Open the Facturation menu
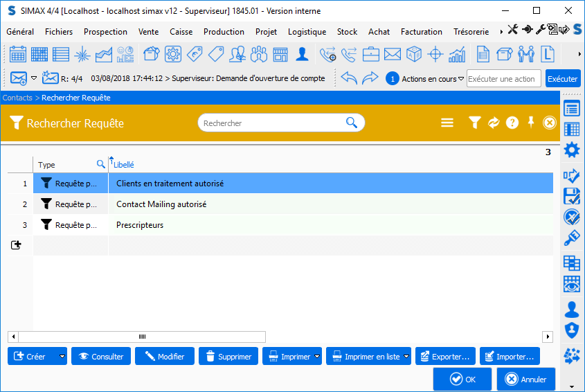This screenshot has height=392, width=585. (x=421, y=32)
